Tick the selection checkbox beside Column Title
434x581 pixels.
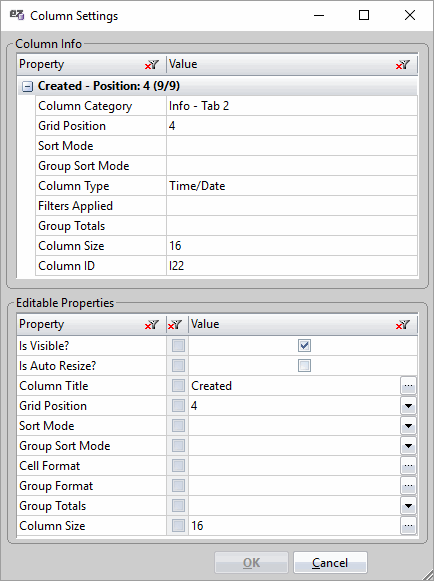(x=178, y=386)
